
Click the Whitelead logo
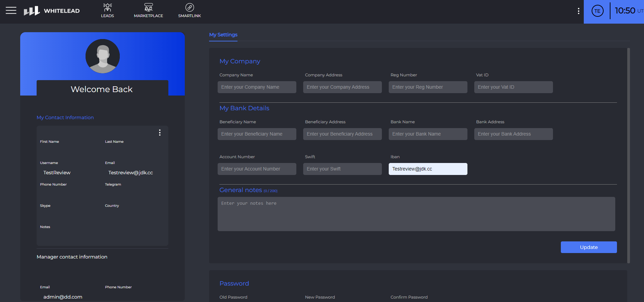[x=52, y=11]
